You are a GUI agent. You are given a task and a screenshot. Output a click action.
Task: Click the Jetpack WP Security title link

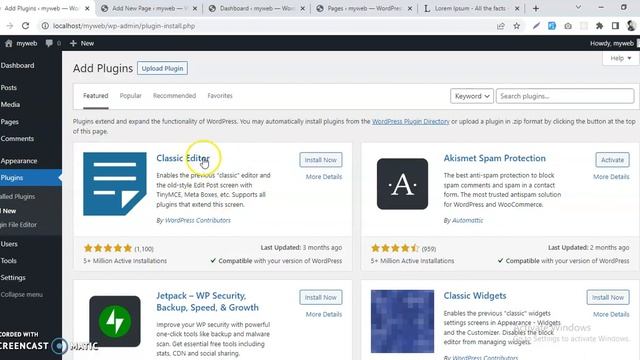(207, 302)
